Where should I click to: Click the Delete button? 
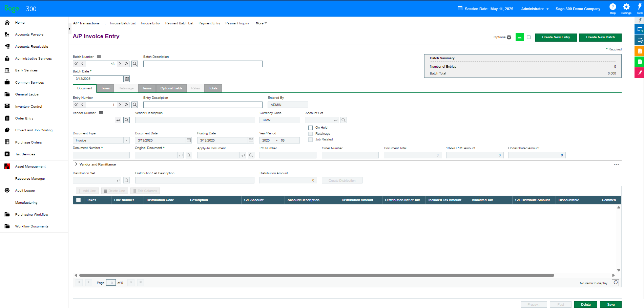[586, 304]
